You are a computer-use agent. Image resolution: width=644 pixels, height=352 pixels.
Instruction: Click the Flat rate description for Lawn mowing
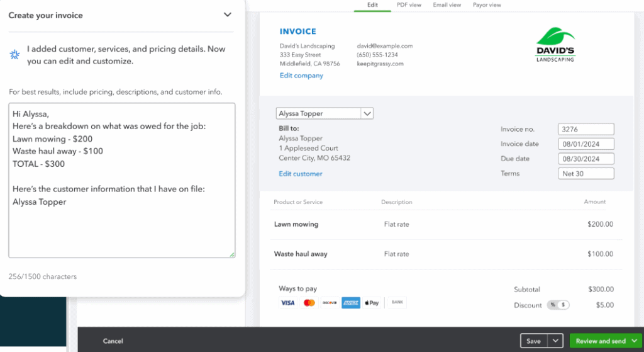pos(396,224)
